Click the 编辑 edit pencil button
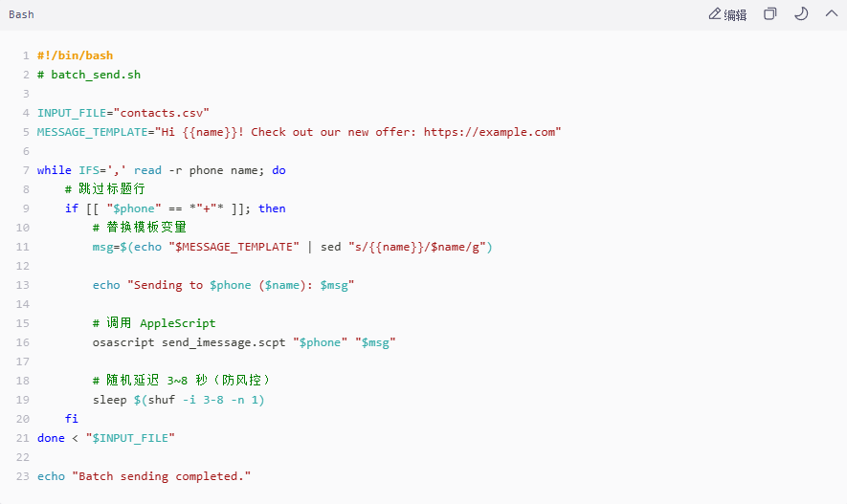This screenshot has width=847, height=504. tap(727, 14)
